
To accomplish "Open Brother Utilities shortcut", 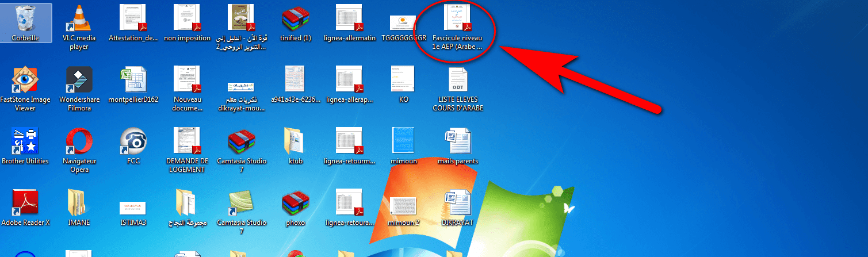I will 25,146.
